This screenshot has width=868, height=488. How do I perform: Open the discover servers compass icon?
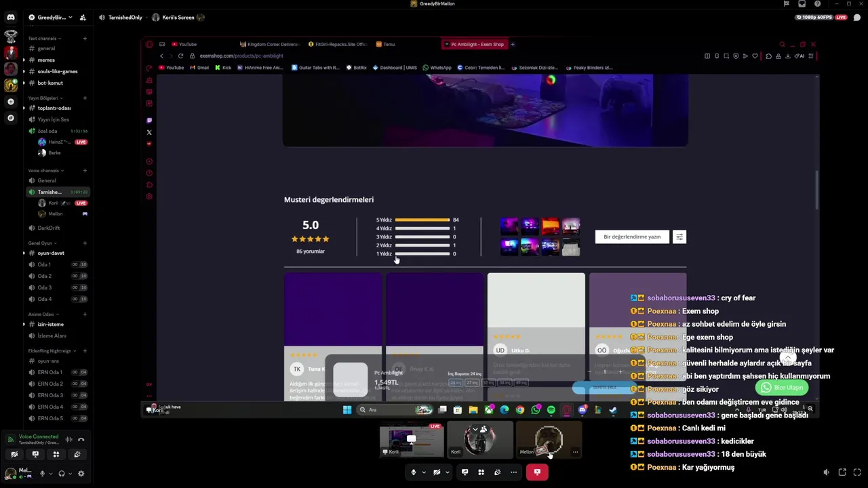pos(10,118)
